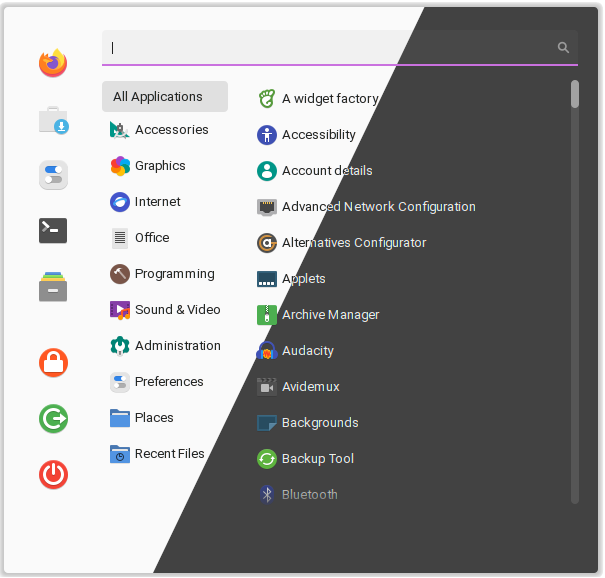The image size is (605, 578).
Task: Click the Archive Manager zip icon
Action: [x=267, y=315]
